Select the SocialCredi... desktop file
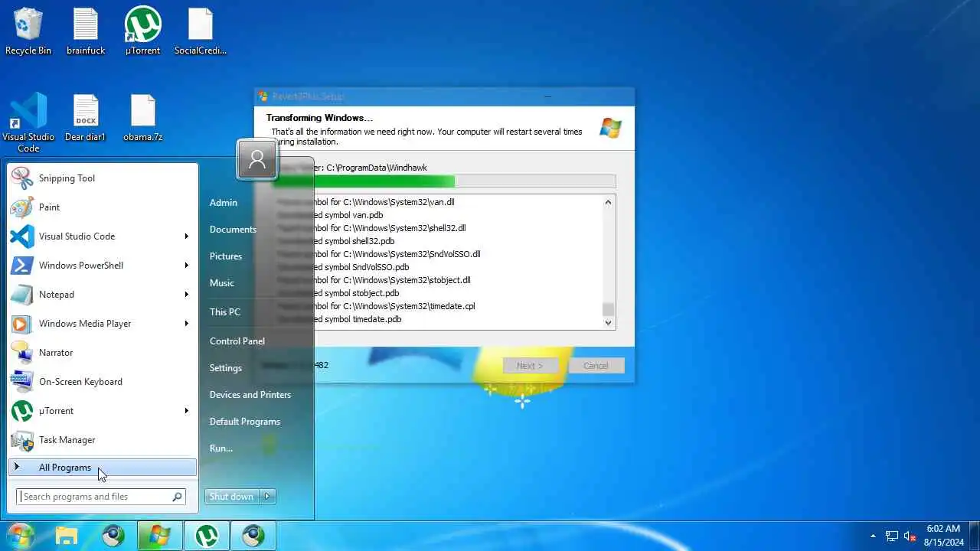Screen dimensions: 980x551 click(x=201, y=31)
